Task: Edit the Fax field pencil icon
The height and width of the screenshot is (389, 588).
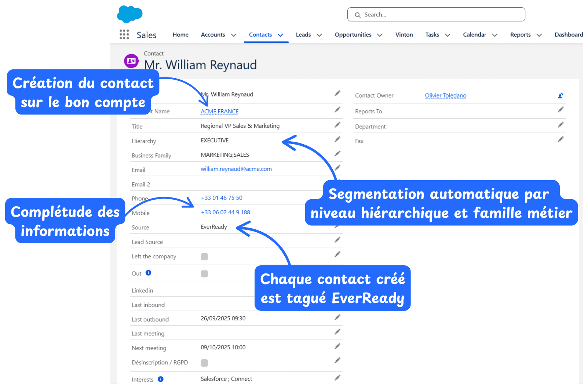Action: [x=560, y=139]
